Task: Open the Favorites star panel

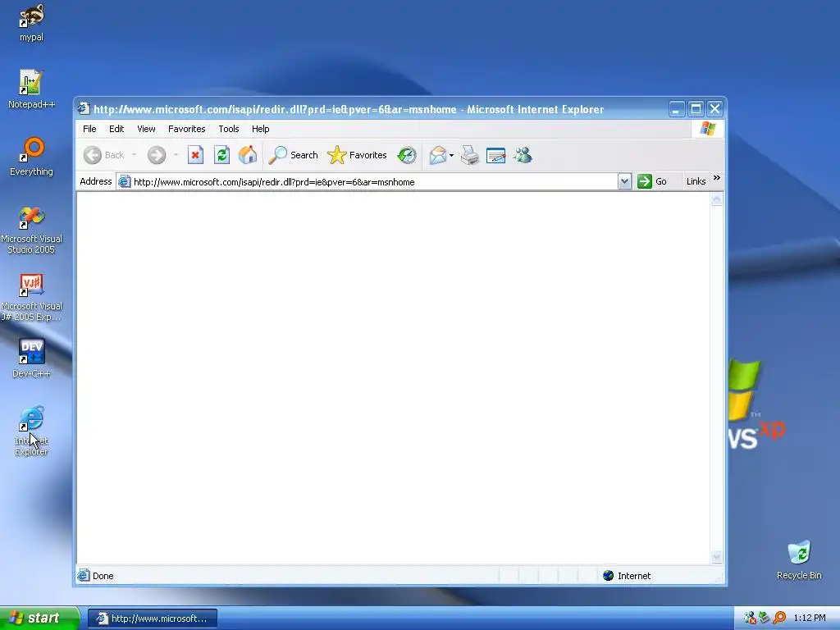Action: 337,155
